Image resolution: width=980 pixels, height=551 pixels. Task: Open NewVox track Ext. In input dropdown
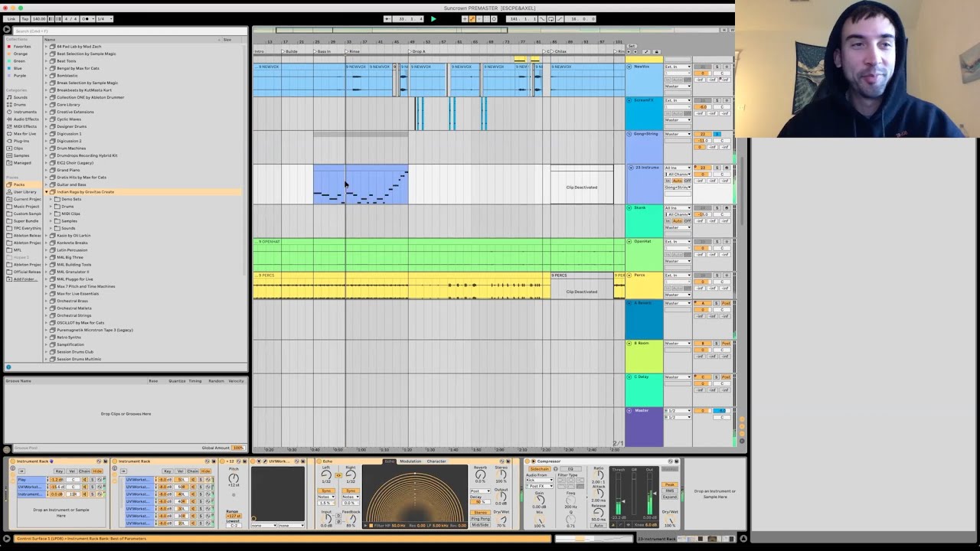[678, 67]
